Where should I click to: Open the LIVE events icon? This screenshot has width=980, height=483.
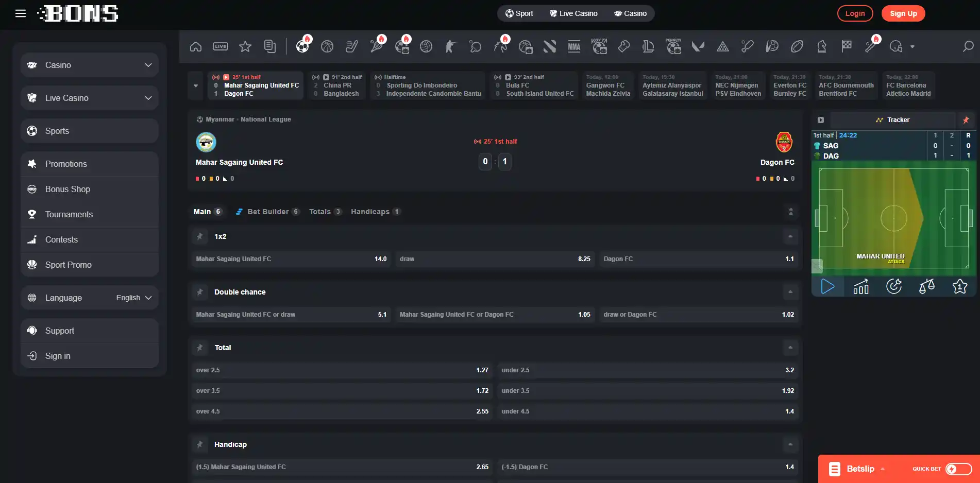[221, 47]
